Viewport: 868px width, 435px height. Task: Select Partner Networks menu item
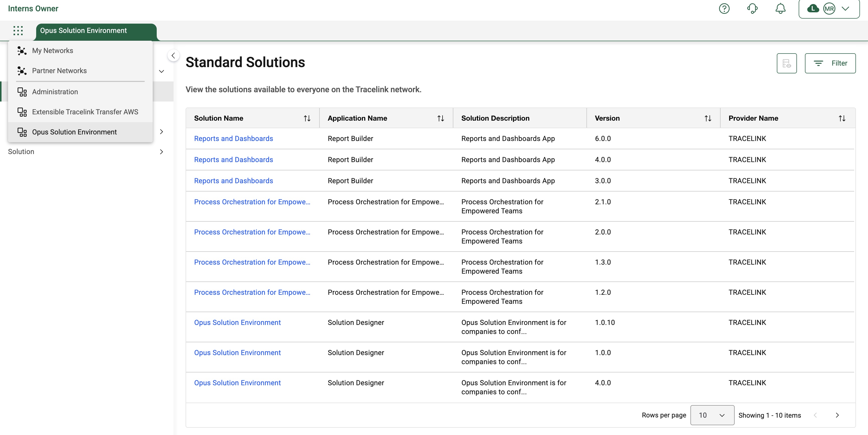(80, 71)
